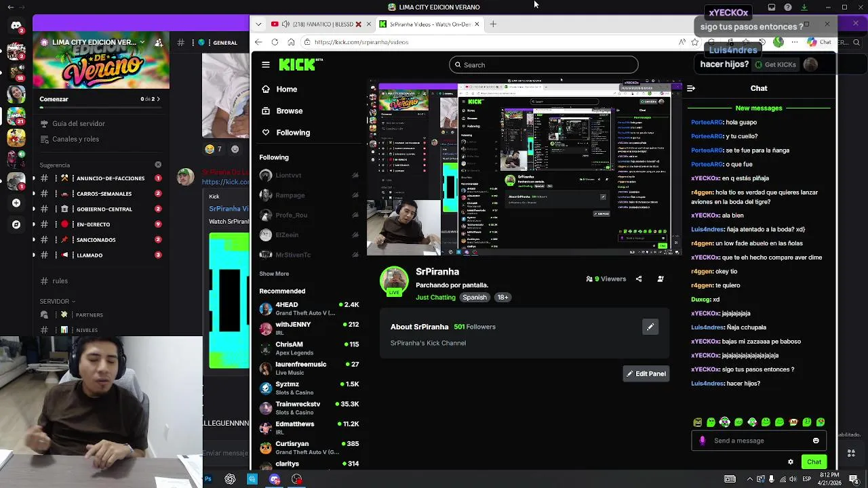This screenshot has height=488, width=868.
Task: Click the follow-user icon next to share
Action: 660,279
